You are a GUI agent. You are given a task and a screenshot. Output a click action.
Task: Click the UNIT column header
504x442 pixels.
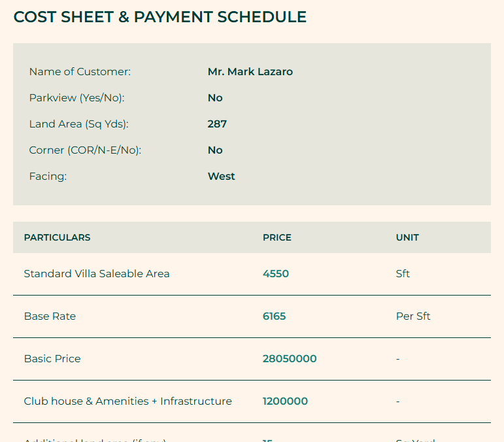(407, 237)
